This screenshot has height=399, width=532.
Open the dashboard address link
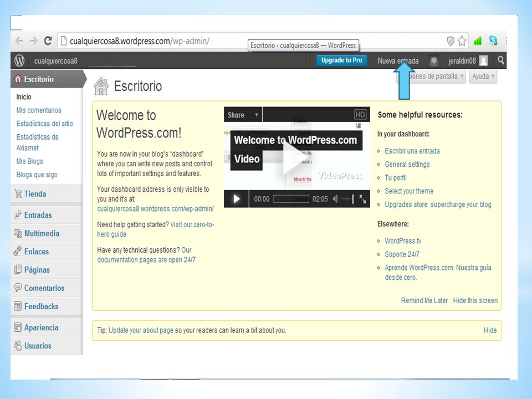(x=155, y=209)
